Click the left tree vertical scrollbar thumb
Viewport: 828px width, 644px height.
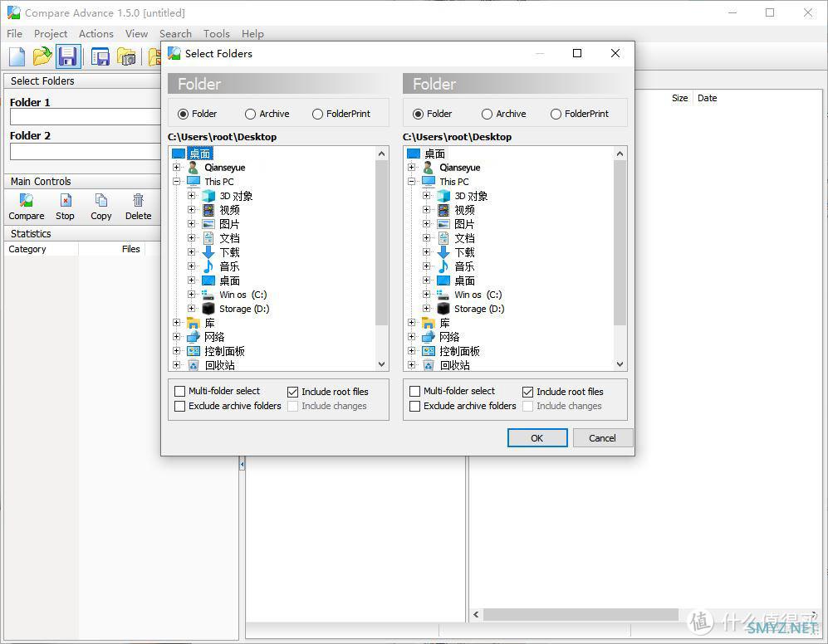[x=381, y=242]
